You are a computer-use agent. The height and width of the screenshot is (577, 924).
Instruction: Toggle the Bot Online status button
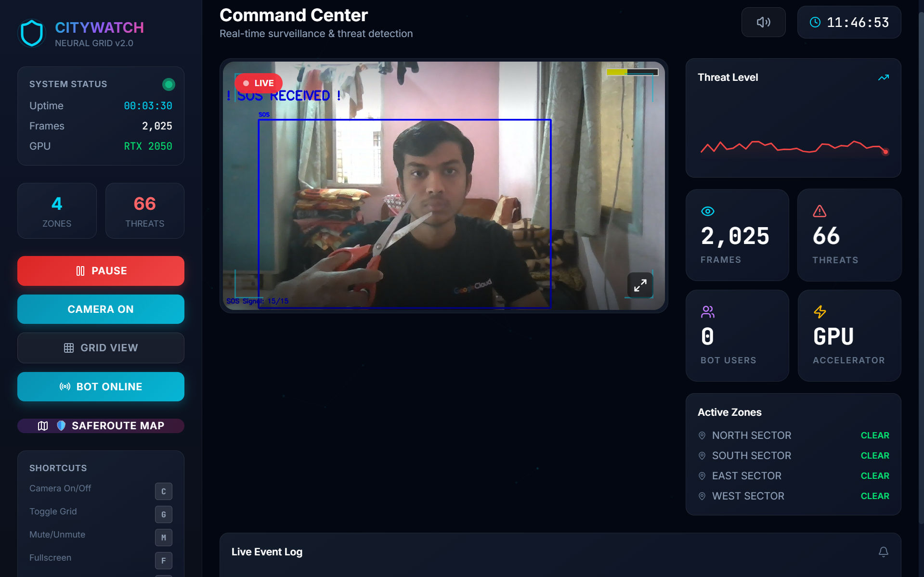(101, 387)
